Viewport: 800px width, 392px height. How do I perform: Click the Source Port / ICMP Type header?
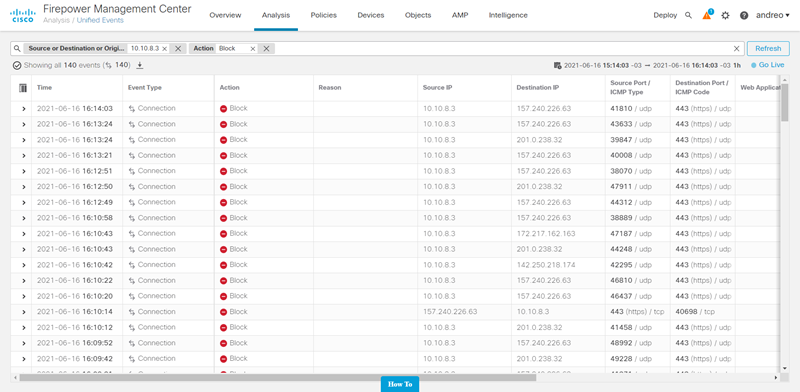pos(631,88)
